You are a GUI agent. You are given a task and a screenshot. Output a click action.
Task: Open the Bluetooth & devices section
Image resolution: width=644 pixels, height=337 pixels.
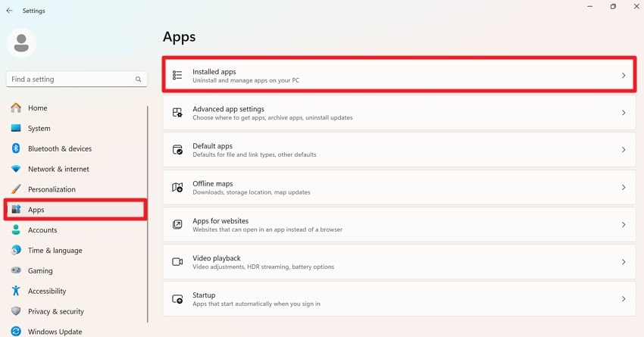tap(59, 149)
